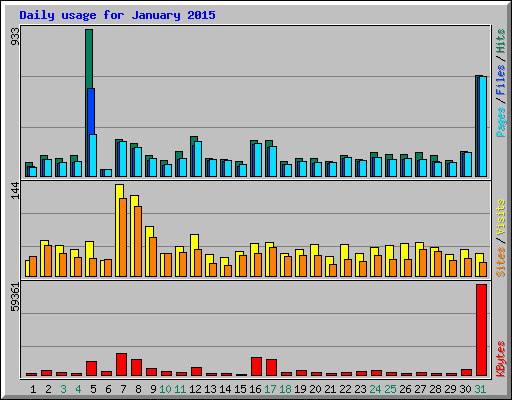Click day label 8 on the x-axis
The width and height of the screenshot is (512, 400).
138,389
